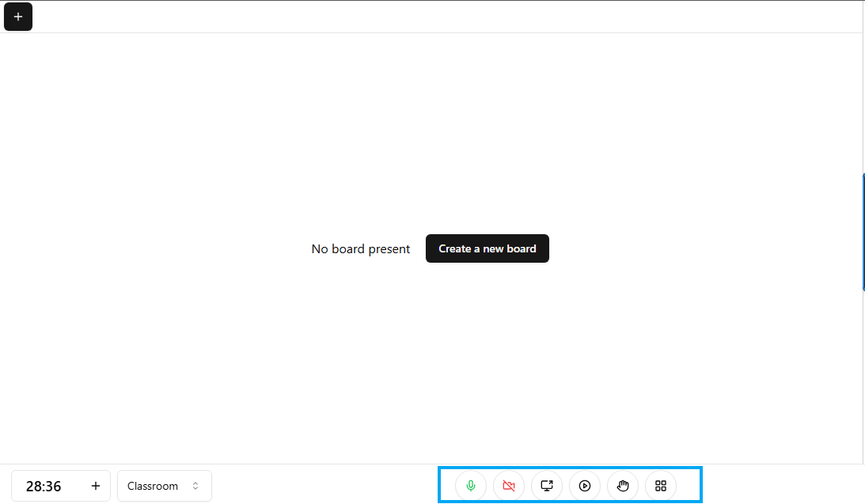Click the No board present text
The image size is (865, 504).
click(361, 249)
